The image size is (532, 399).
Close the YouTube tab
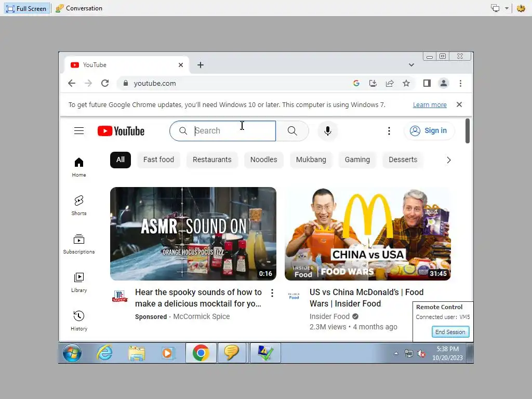(x=181, y=65)
